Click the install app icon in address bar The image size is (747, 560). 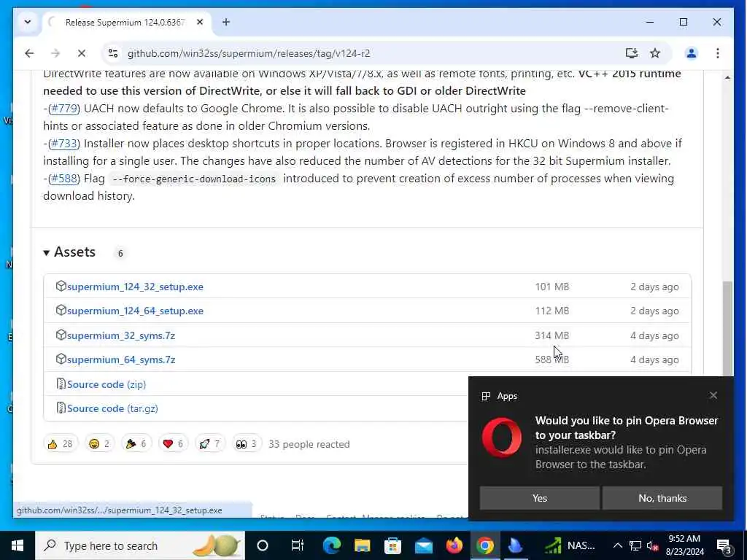point(631,53)
